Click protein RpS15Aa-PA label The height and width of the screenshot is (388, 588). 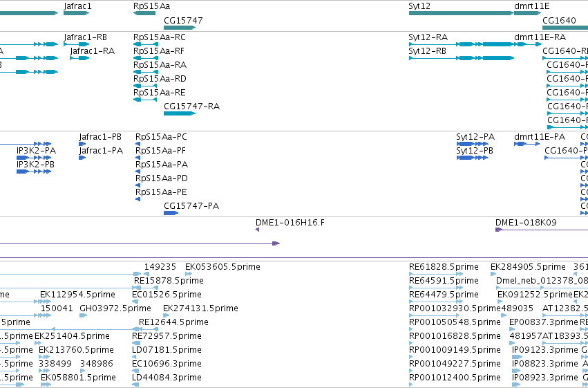tap(162, 165)
